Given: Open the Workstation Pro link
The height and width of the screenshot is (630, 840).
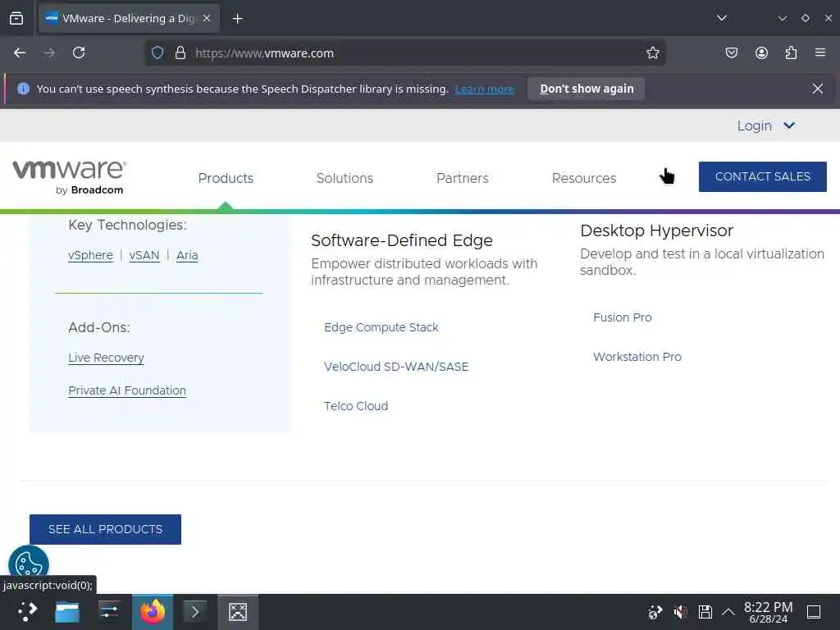Looking at the screenshot, I should click(x=637, y=357).
